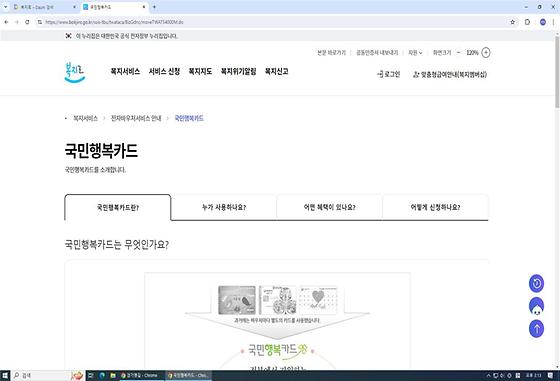The height and width of the screenshot is (381, 560).
Task: Launch Edge from the taskbar
Action: 102,375
